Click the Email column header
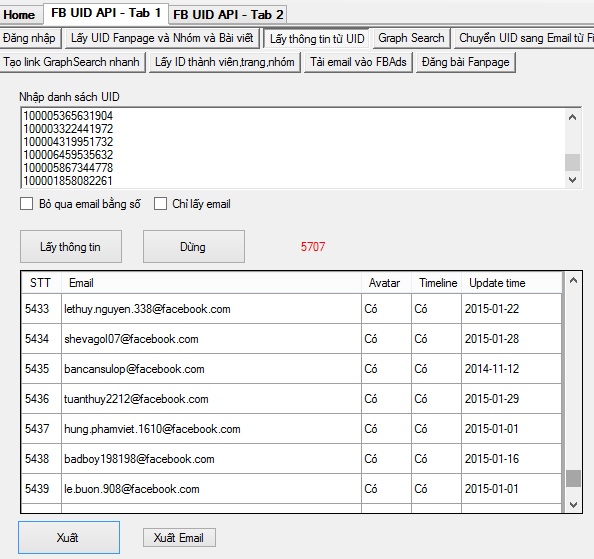The image size is (594, 559). pos(211,283)
